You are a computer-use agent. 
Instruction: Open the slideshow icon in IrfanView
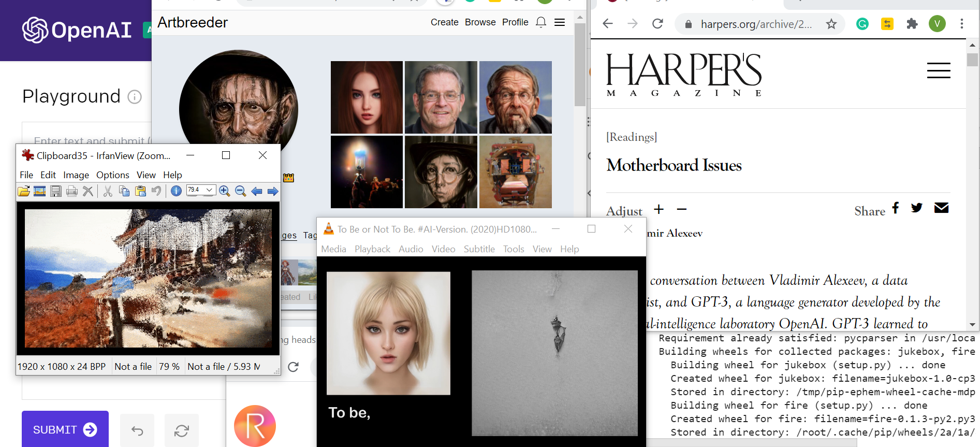click(x=39, y=191)
